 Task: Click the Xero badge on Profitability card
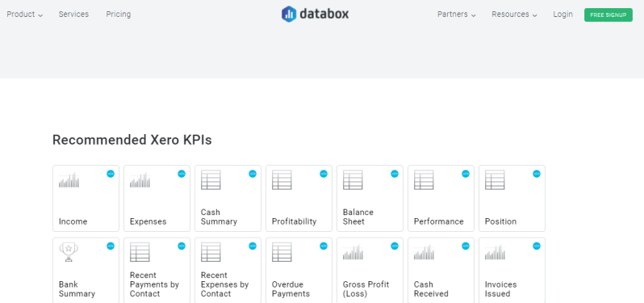point(324,174)
